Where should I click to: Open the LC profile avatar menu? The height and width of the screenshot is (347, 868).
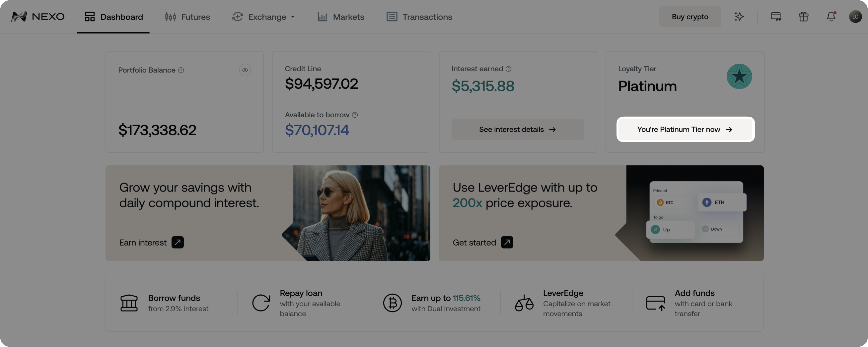(x=855, y=16)
